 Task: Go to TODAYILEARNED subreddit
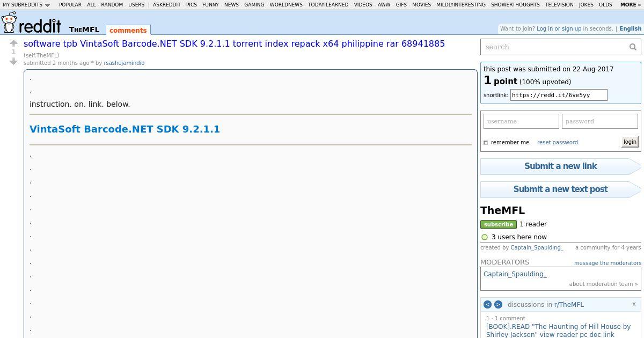point(328,5)
